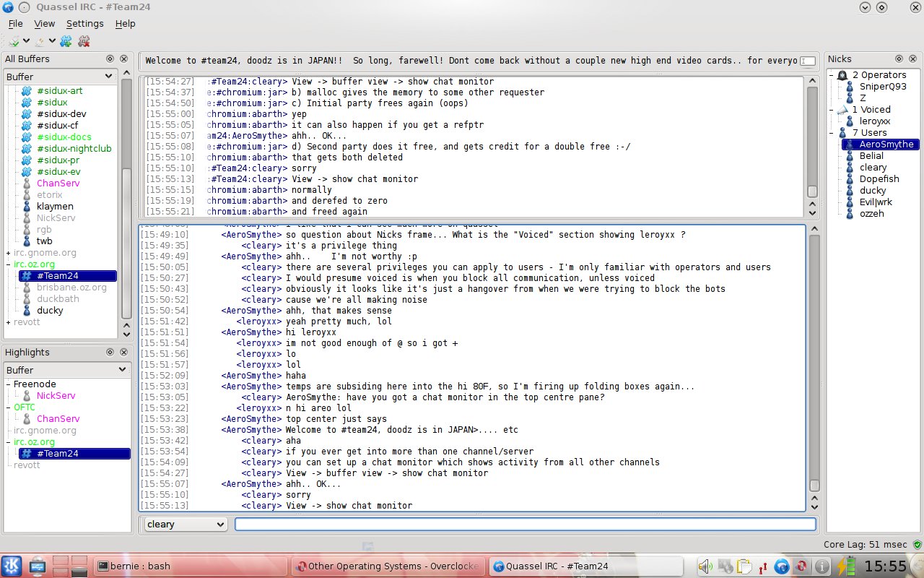Click the battery status tray icon

[x=845, y=566]
